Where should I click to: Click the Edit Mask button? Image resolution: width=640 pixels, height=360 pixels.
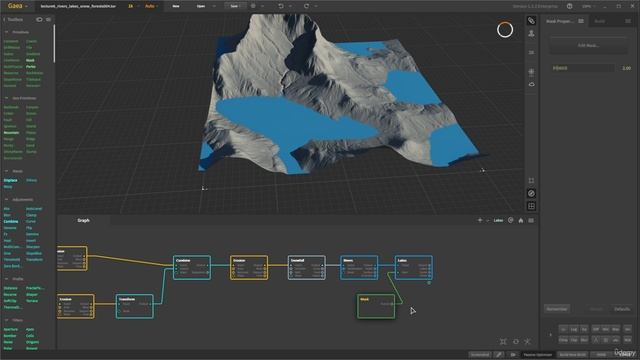pyautogui.click(x=588, y=45)
